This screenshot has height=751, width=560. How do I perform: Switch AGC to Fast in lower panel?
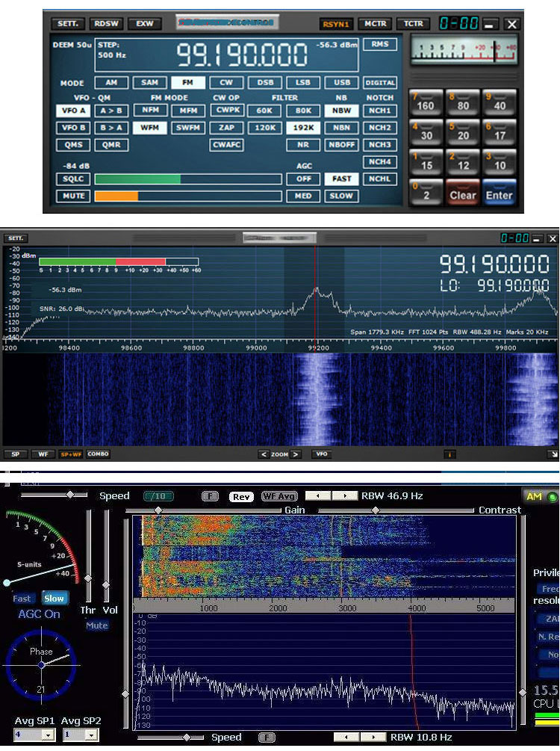[x=22, y=599]
